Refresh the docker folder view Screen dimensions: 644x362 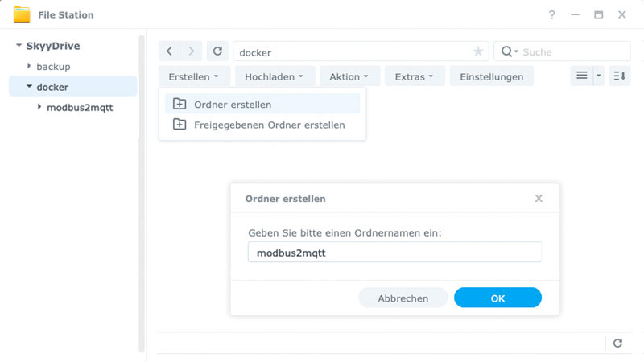pos(217,51)
